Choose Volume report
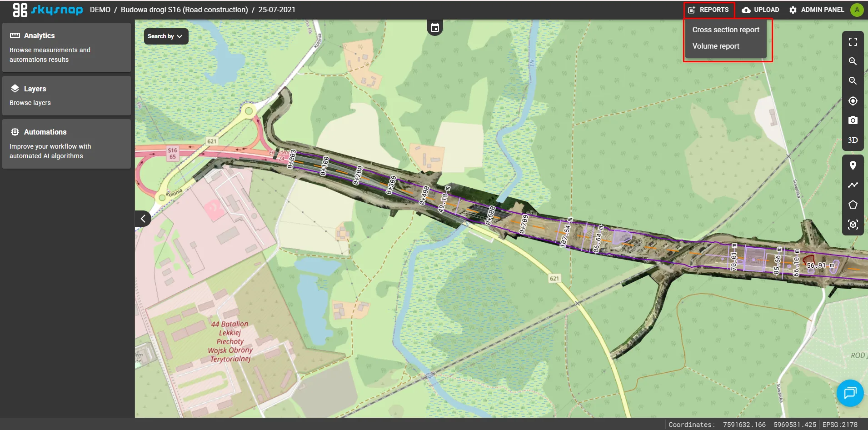 click(715, 46)
